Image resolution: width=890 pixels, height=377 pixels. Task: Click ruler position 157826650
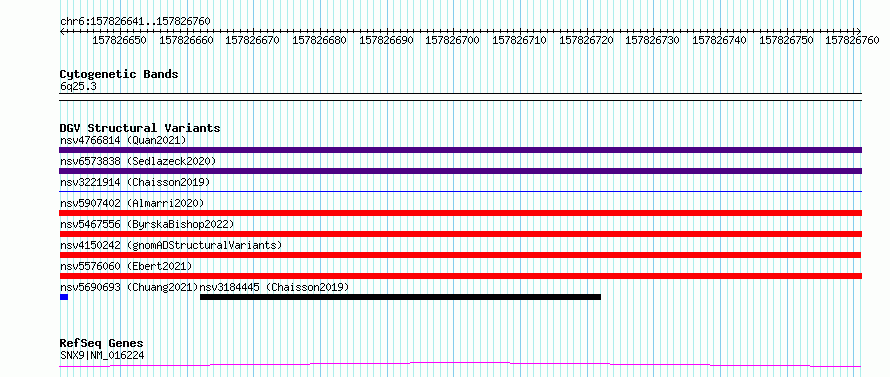(119, 40)
